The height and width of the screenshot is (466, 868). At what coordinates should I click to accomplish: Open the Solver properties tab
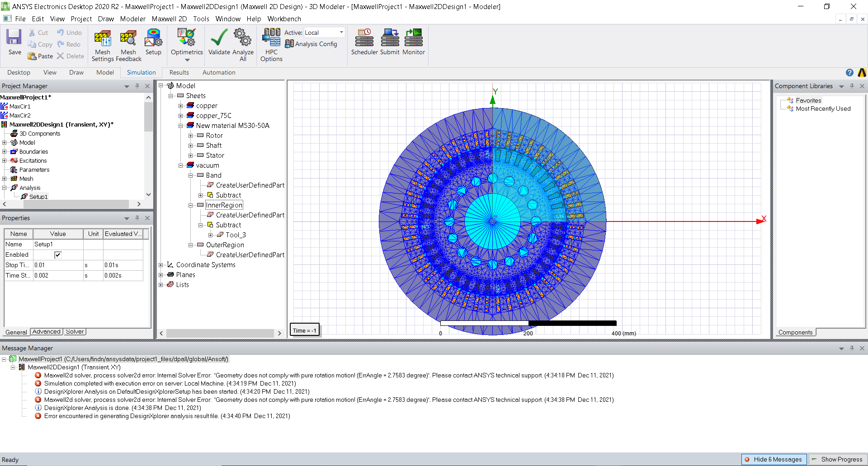75,332
